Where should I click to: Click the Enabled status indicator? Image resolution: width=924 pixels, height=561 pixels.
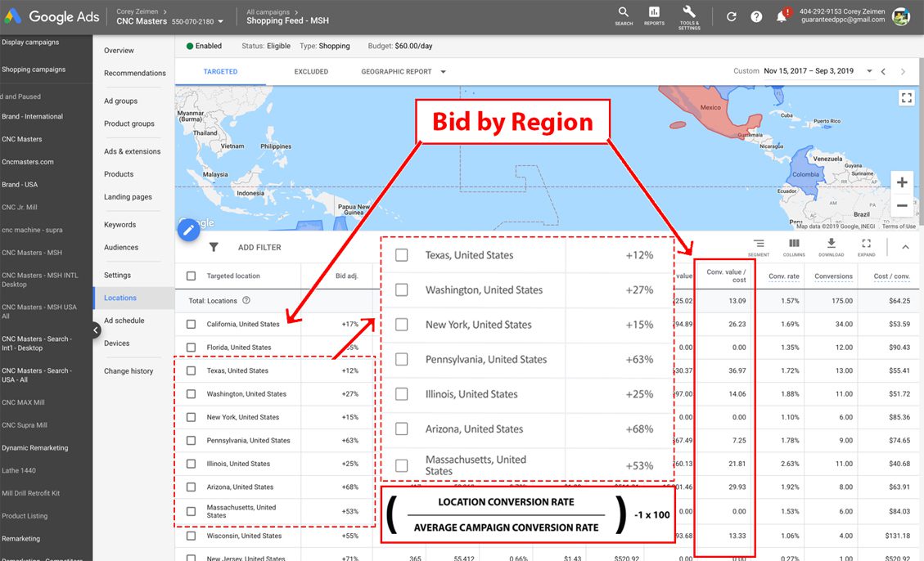tap(204, 46)
